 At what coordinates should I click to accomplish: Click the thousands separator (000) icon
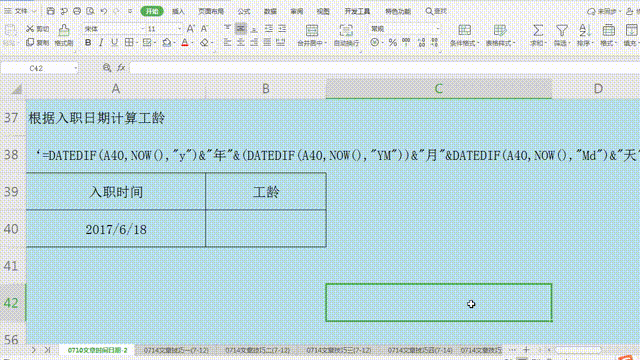click(x=406, y=42)
